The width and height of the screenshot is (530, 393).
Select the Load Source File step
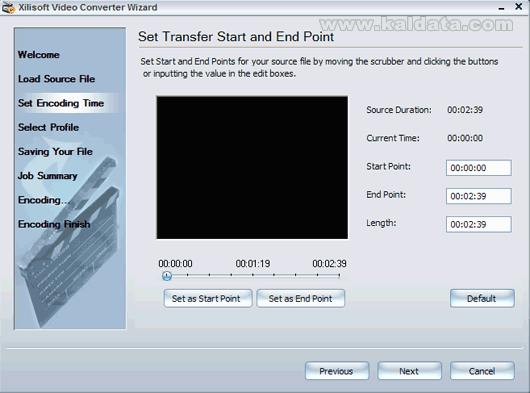click(x=56, y=79)
